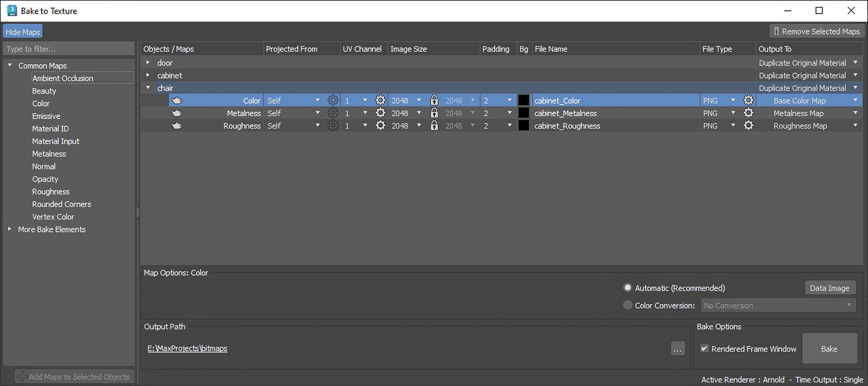Select Beauty map type
The image size is (868, 386).
[x=44, y=91]
